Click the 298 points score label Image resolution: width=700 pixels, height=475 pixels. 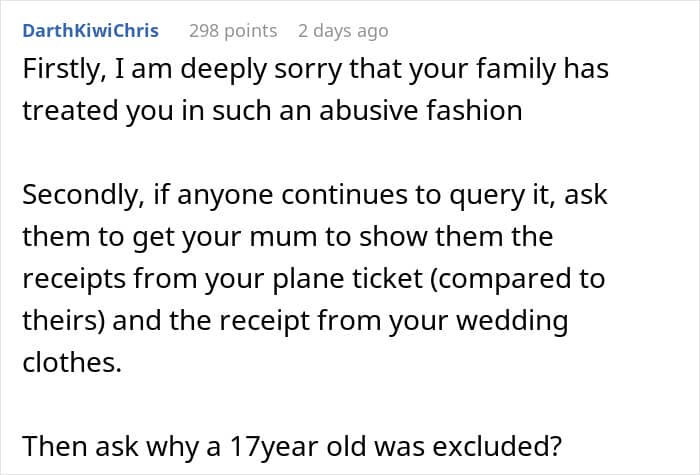coord(233,31)
